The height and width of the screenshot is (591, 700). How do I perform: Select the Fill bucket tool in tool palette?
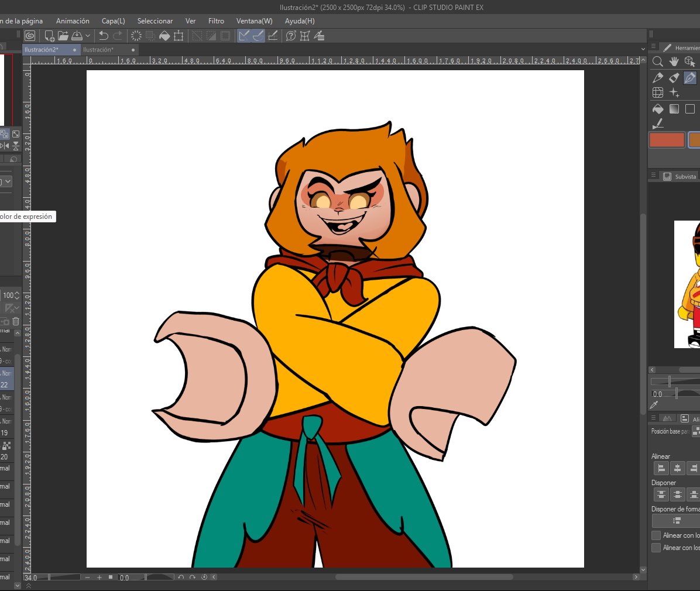658,108
